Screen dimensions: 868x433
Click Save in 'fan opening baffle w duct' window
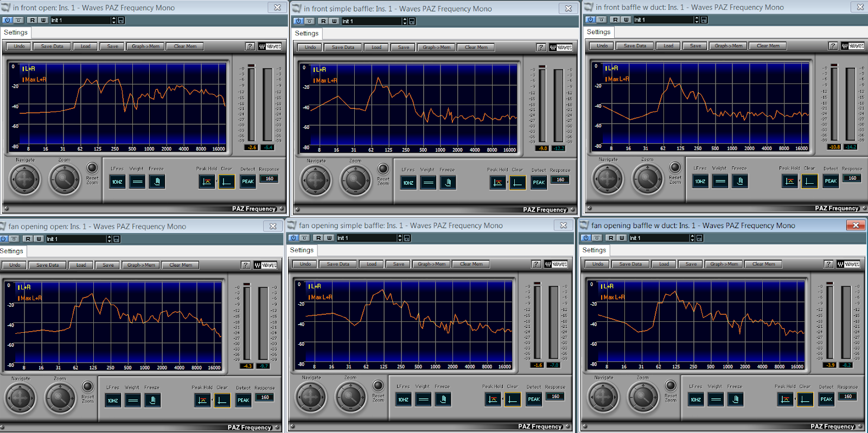691,264
